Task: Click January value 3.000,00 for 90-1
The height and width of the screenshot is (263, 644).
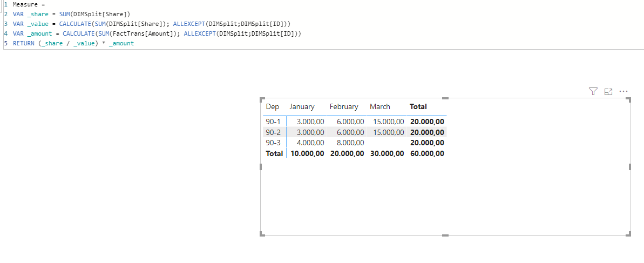Action: pyautogui.click(x=310, y=122)
